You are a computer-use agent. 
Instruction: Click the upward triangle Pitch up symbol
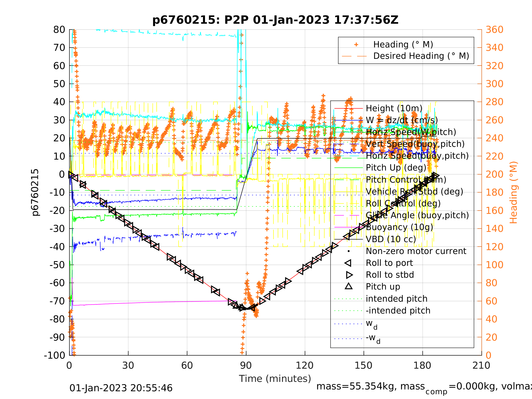(x=349, y=286)
